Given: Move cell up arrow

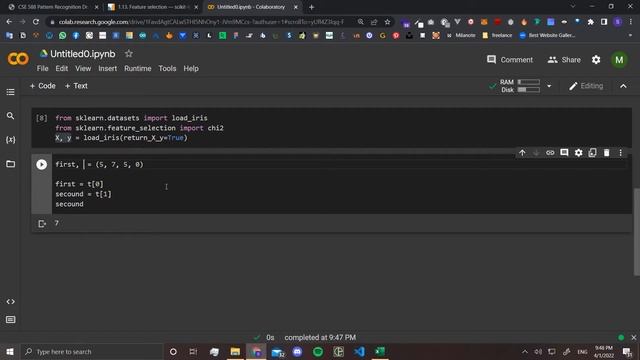Looking at the screenshot, I should (x=522, y=153).
